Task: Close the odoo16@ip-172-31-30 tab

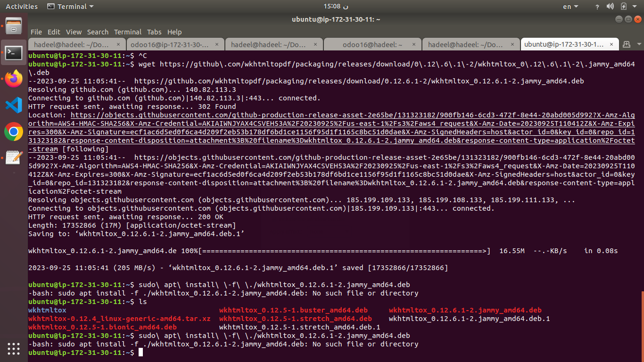Action: click(217, 45)
